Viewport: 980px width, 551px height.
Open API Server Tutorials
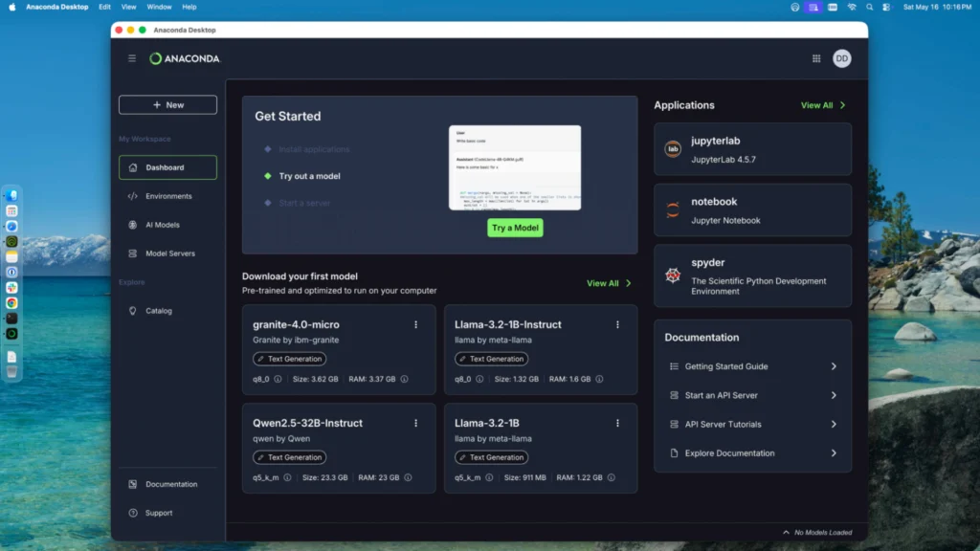[x=752, y=424]
